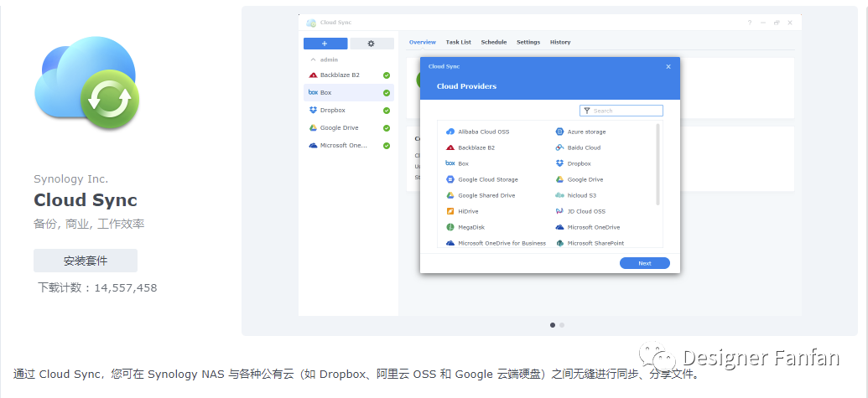Click the Microsoft OneDrive for Business icon

[450, 243]
